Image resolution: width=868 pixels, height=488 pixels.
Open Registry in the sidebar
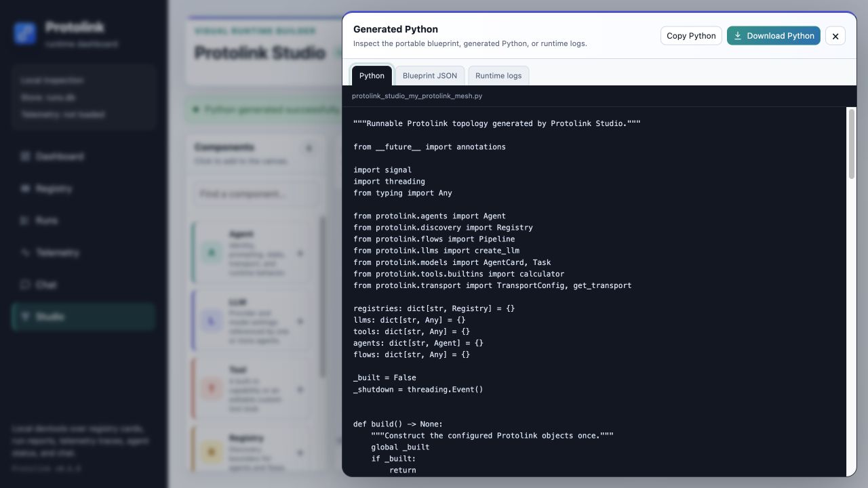(x=83, y=188)
